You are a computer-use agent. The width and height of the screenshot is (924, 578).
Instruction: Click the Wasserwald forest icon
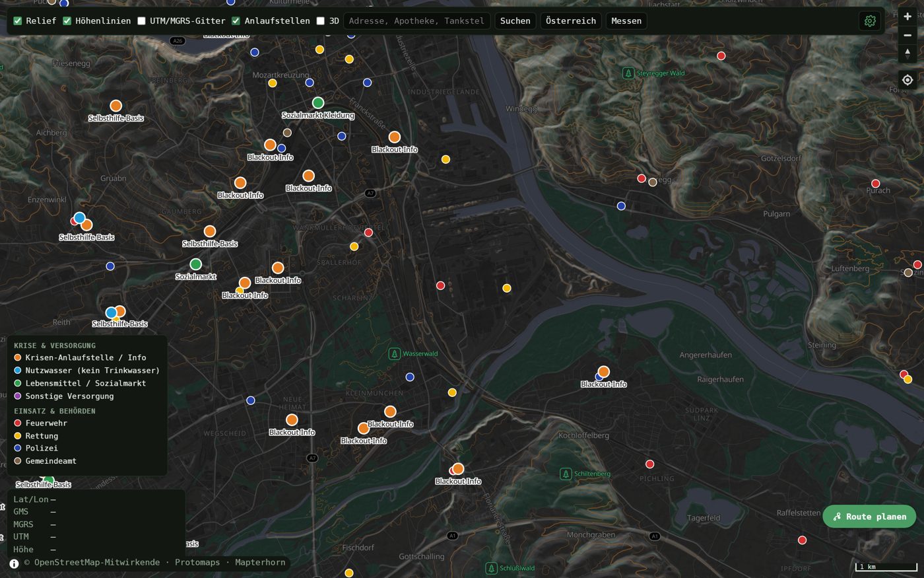(394, 353)
